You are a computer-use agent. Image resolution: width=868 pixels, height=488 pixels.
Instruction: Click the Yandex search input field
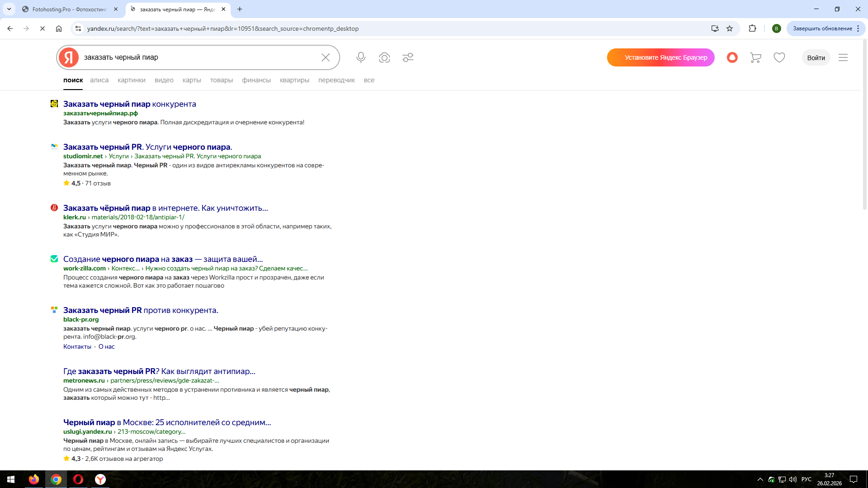199,57
